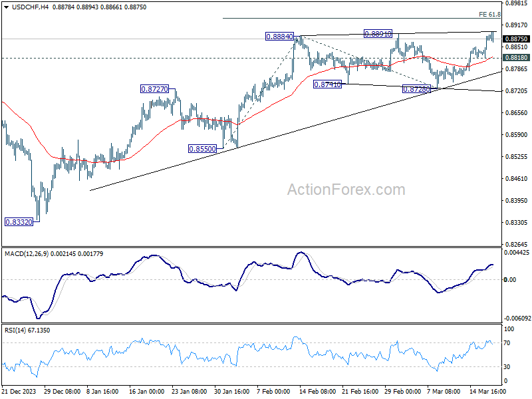Image resolution: width=532 pixels, height=399 pixels.
Task: Select the 0.85500 low label
Action: point(203,149)
